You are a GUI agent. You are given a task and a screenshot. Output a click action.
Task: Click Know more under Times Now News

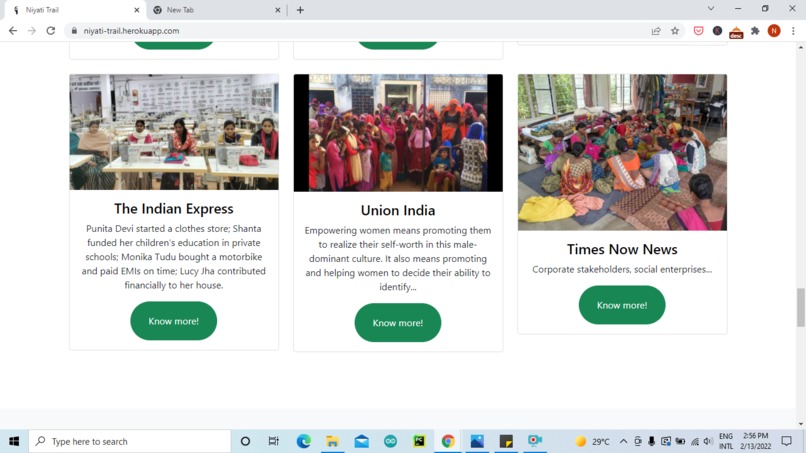(x=622, y=305)
